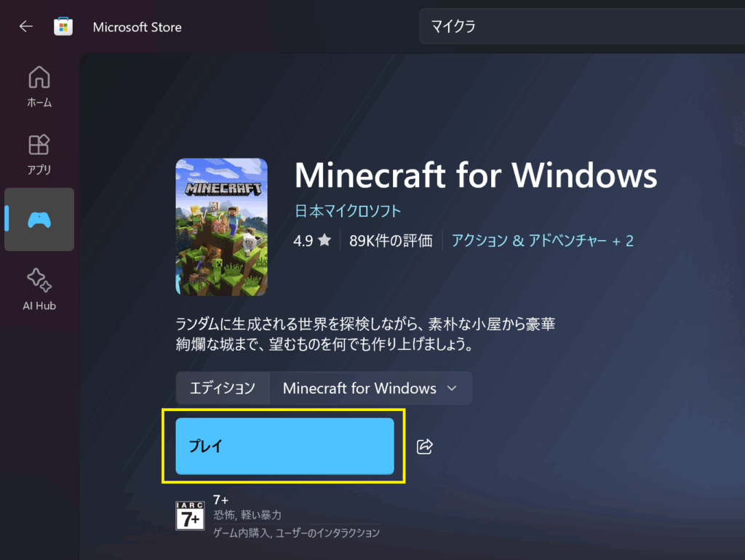This screenshot has width=745, height=560.
Task: Open the アプリ section in sidebar
Action: [x=39, y=154]
